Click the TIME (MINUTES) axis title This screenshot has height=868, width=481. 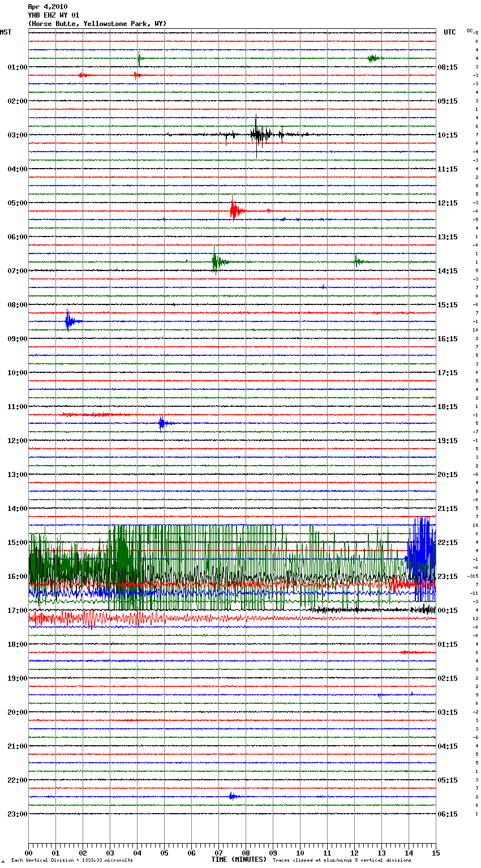239,860
